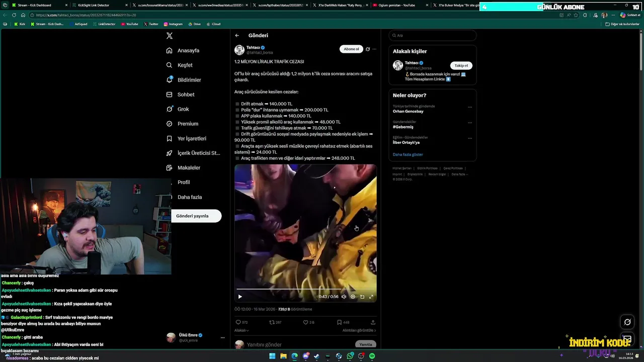Open Makaleler section

183,167
